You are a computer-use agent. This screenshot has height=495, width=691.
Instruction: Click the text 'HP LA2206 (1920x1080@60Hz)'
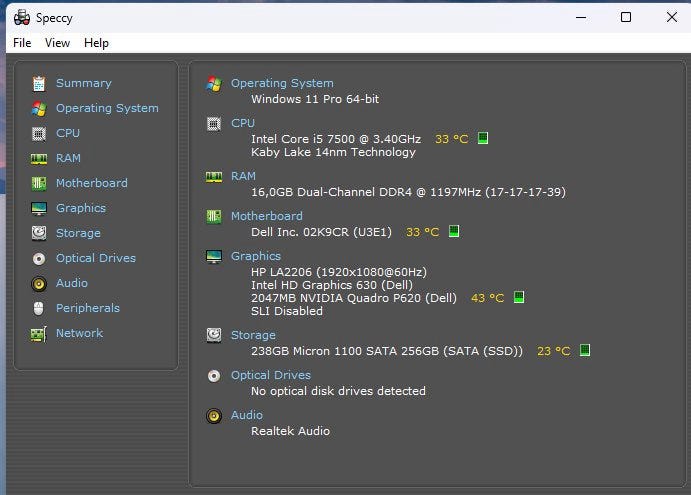tap(339, 272)
